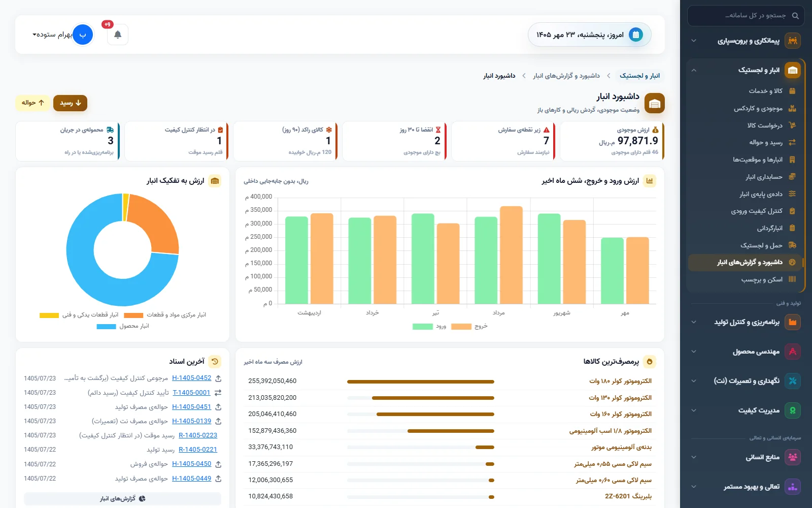Click the calendar icon beside today's date
Screen dimensions: 812x508
click(x=635, y=35)
